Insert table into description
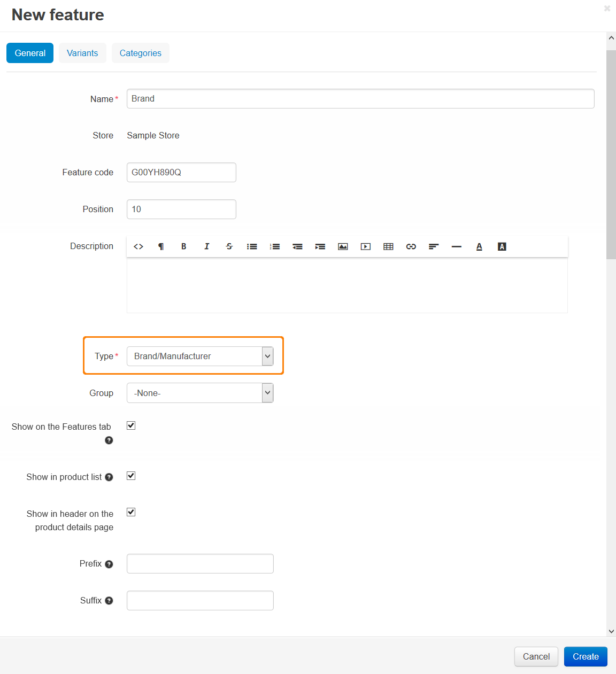 (388, 246)
